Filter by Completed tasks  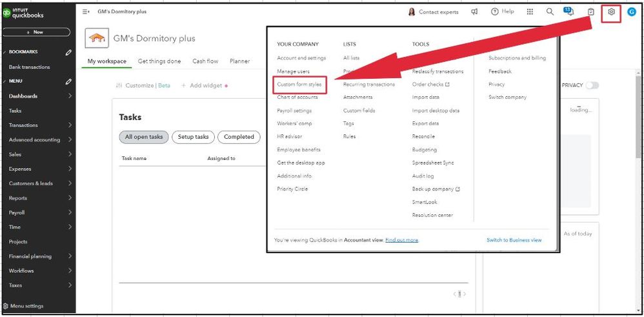(x=239, y=137)
